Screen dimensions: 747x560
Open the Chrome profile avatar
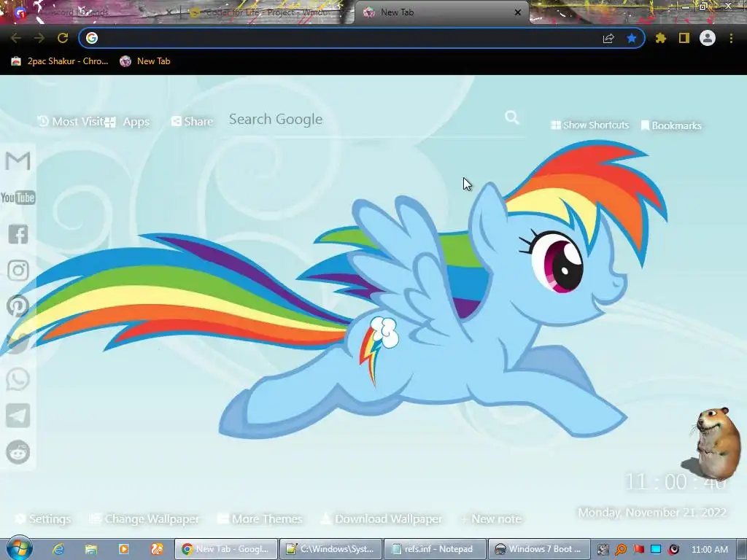pos(708,38)
